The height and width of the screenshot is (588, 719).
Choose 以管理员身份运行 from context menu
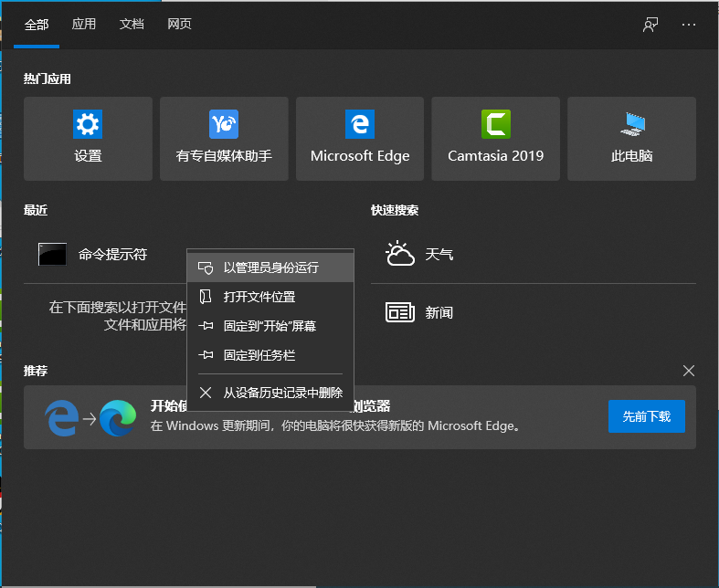click(270, 268)
